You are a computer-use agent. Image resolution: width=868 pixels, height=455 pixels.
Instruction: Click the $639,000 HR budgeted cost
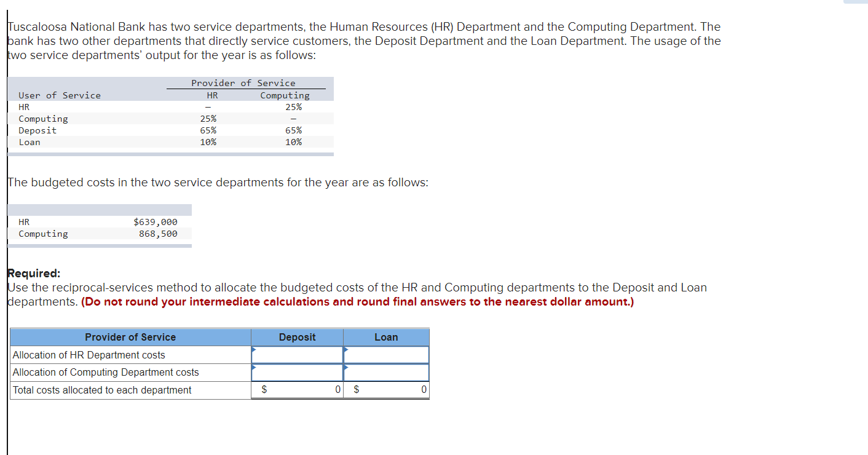click(156, 222)
